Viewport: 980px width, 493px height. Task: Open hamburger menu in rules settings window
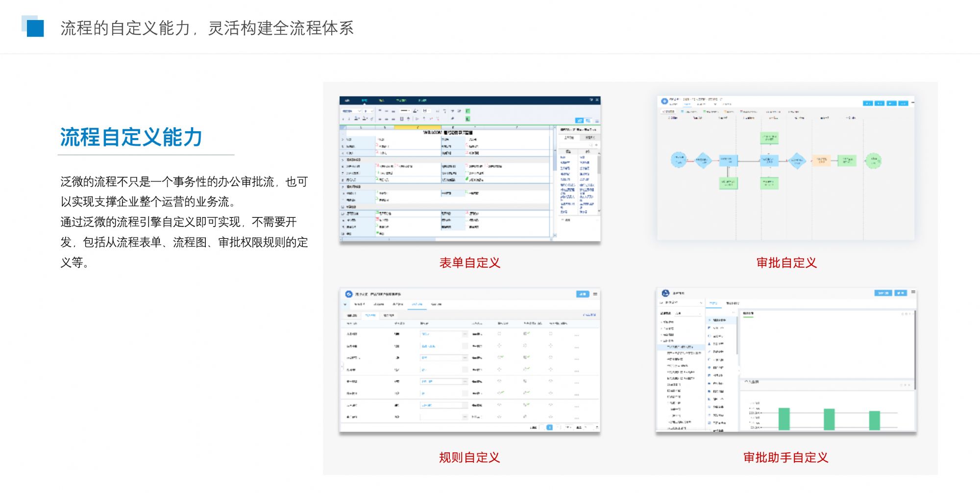coord(595,294)
